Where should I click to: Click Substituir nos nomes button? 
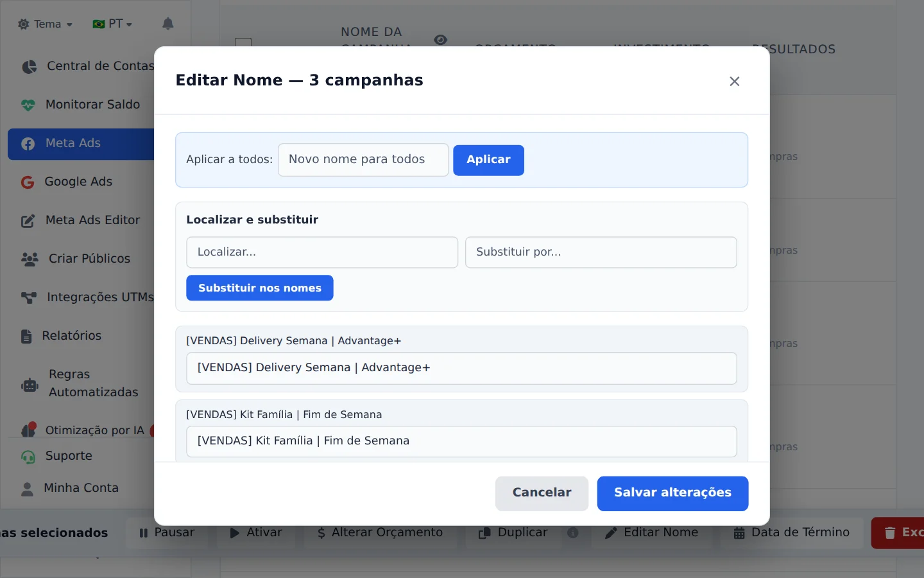coord(260,288)
